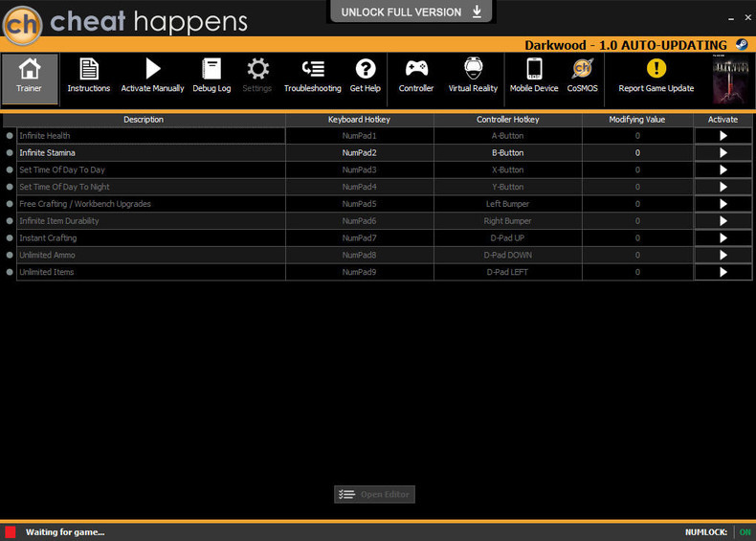The height and width of the screenshot is (541, 756).
Task: Select D-Pad UP controller hotkey cell
Action: [x=508, y=237]
